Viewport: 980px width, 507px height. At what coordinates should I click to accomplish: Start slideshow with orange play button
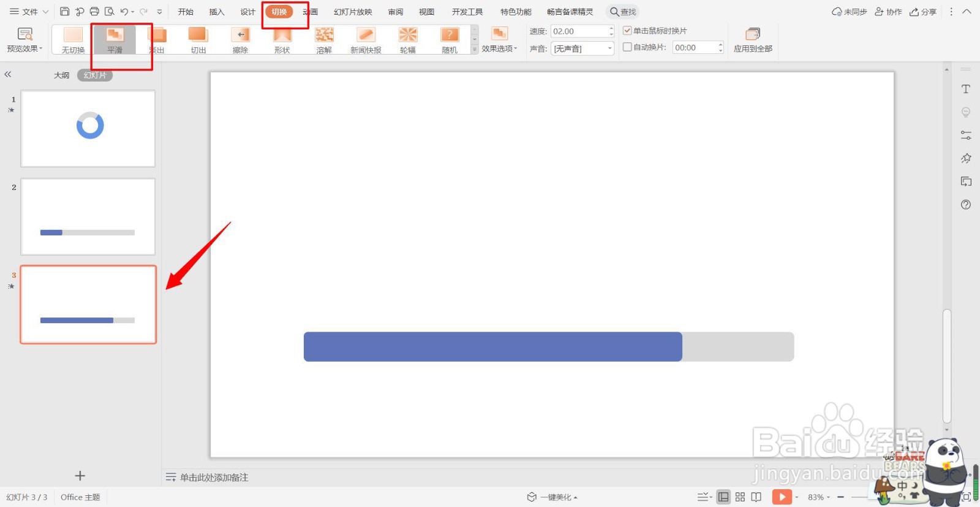click(782, 497)
